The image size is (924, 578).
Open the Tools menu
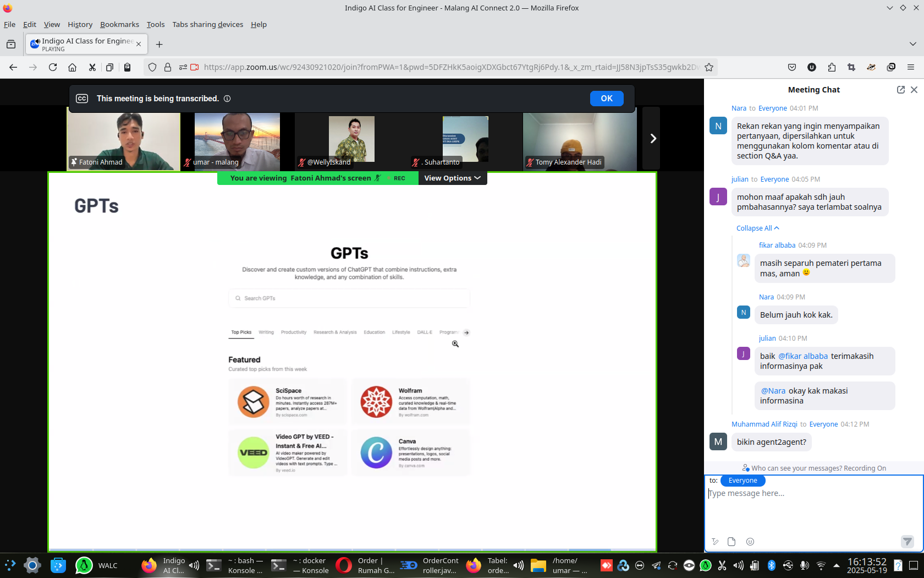156,24
